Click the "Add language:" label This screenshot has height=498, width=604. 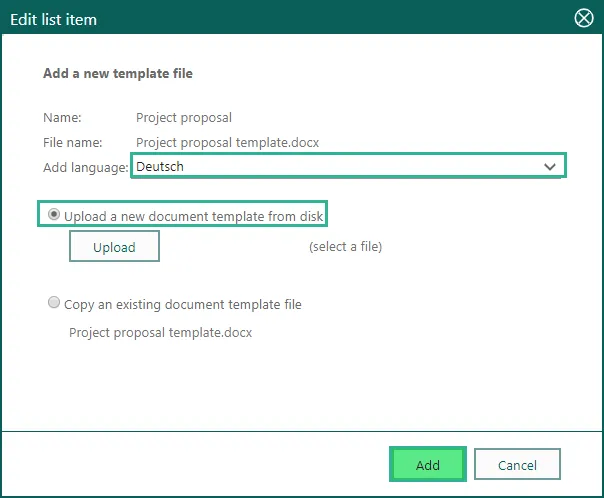(x=86, y=167)
